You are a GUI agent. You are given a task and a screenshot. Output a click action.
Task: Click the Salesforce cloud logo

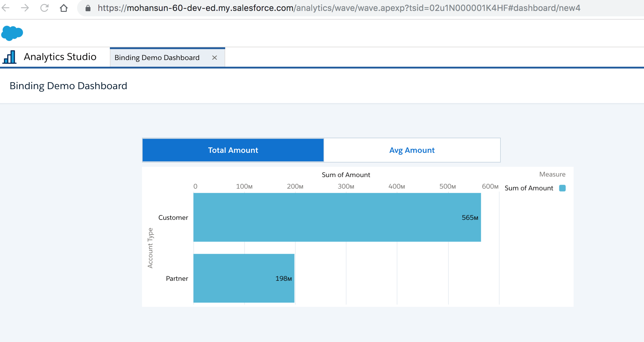point(12,33)
